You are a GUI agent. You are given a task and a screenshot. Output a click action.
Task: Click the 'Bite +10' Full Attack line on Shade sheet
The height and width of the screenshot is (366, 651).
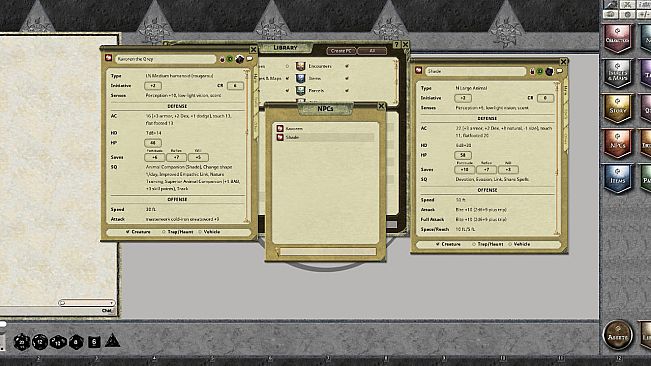pos(481,219)
